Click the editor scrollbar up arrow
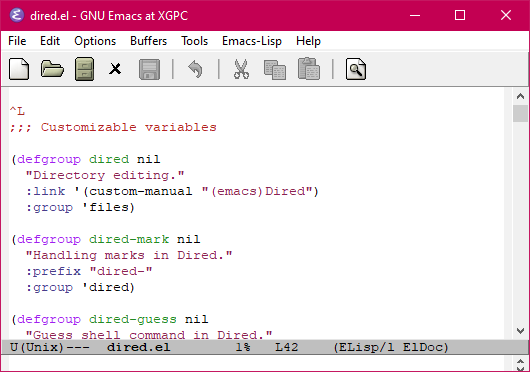This screenshot has height=372, width=530. (521, 97)
